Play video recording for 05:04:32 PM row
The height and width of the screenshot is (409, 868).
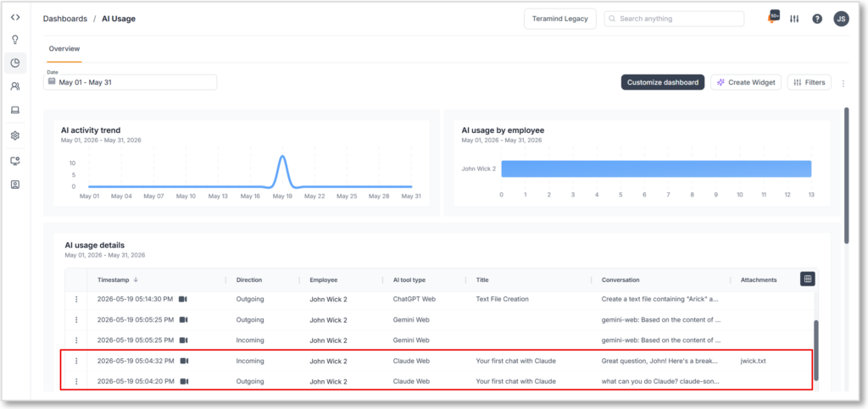[184, 361]
